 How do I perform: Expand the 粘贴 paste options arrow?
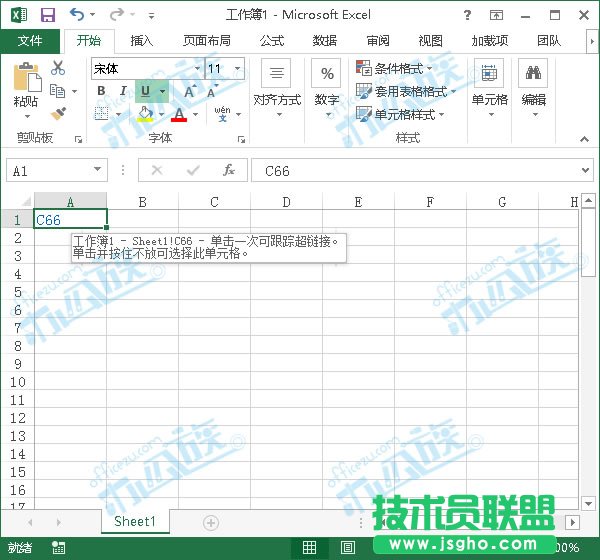(27, 116)
